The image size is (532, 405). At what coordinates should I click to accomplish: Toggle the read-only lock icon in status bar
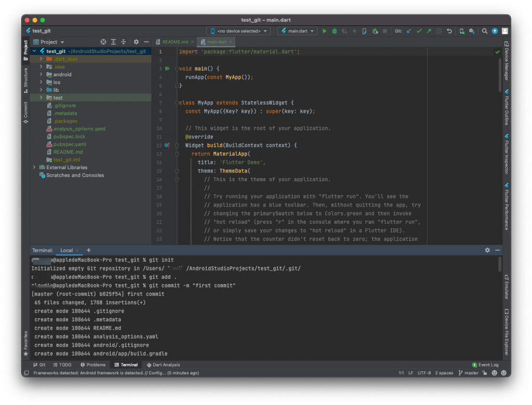click(x=485, y=373)
